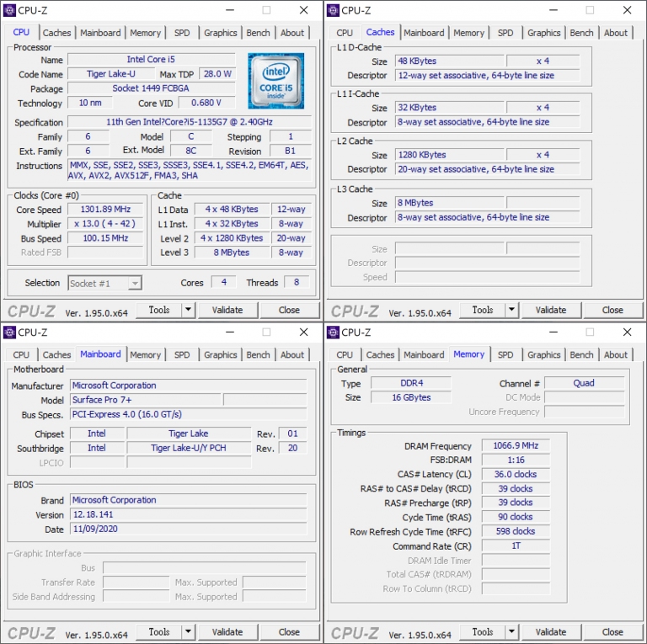
Task: Click Southbridge Tiger Lake-U/Y PCH field
Action: (189, 448)
